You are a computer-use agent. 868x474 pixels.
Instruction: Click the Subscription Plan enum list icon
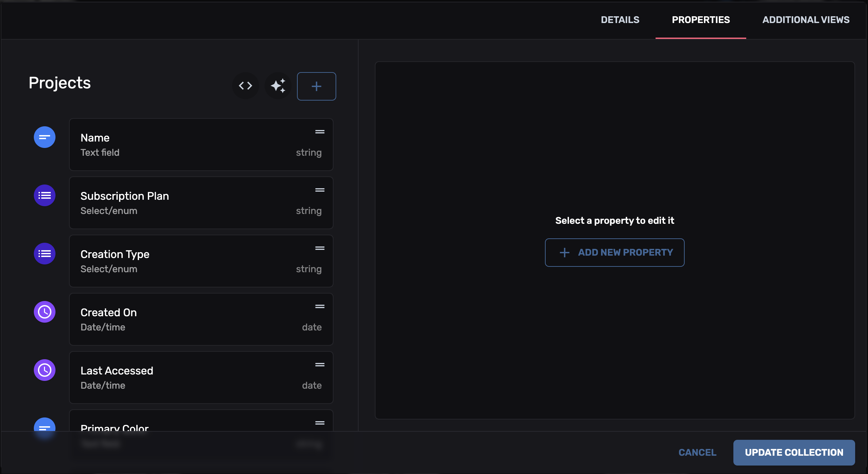(44, 195)
